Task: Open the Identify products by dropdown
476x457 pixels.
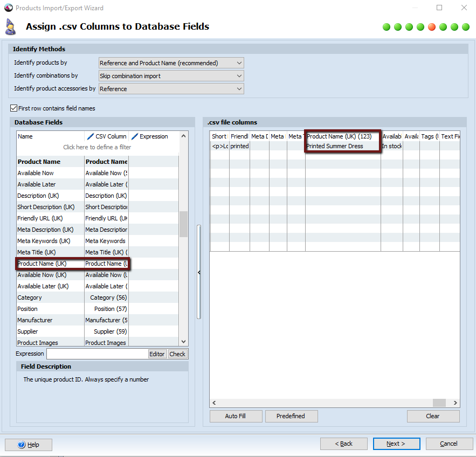Action: [x=239, y=63]
